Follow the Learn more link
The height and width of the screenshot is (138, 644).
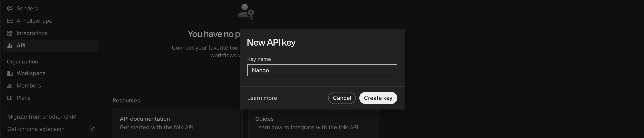click(262, 98)
